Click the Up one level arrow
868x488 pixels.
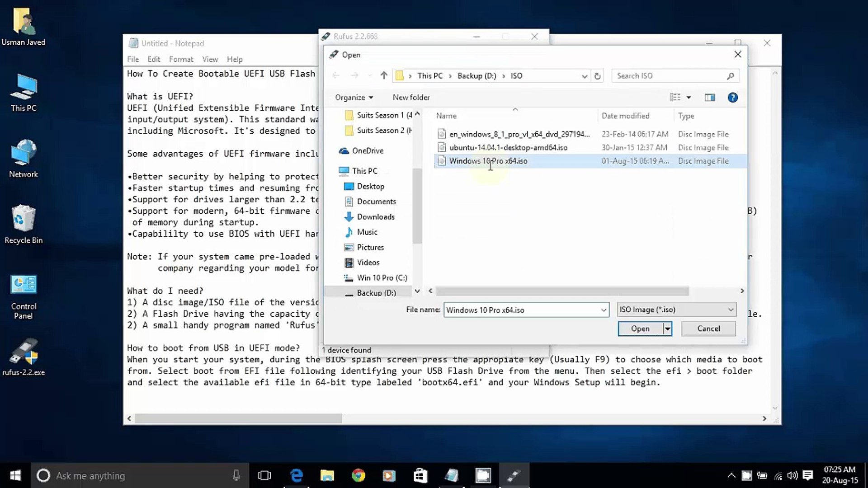384,75
